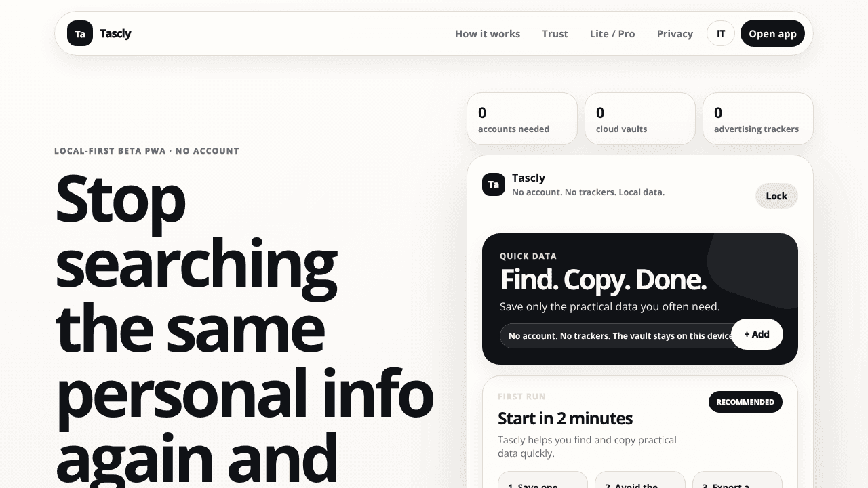Click the Tascly brand name in the header
This screenshot has width=868, height=488.
pos(115,33)
